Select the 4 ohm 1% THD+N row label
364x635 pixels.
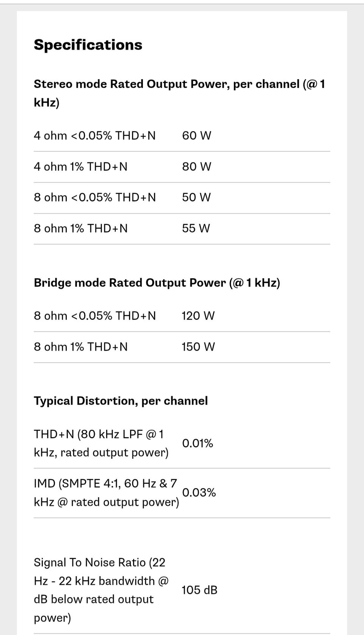(x=81, y=167)
